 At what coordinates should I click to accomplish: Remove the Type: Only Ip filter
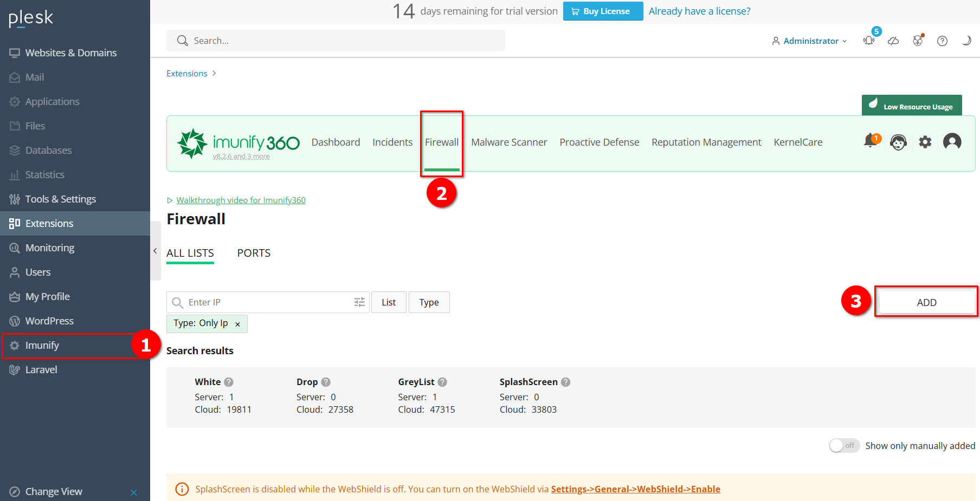237,324
